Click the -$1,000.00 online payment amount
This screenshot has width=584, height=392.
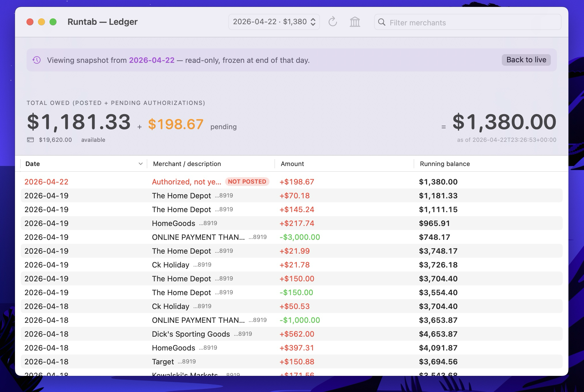300,320
